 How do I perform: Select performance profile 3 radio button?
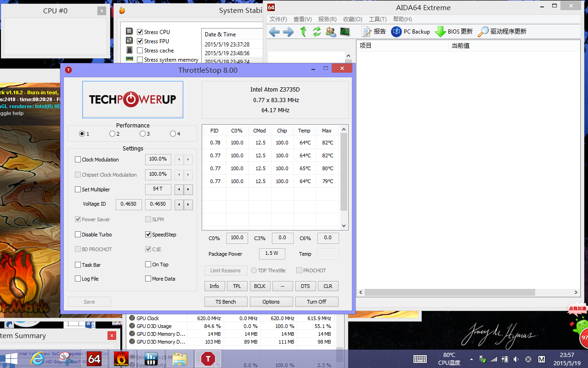[x=142, y=134]
